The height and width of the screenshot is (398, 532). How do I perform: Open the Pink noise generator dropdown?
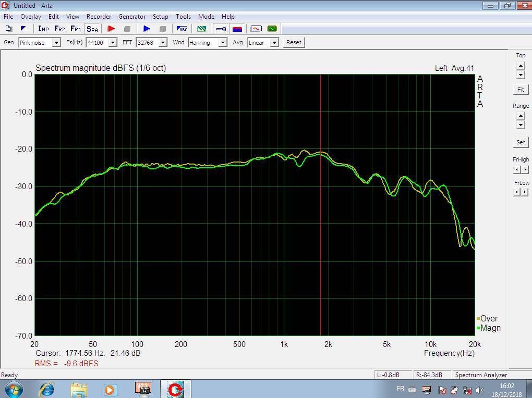[56, 43]
